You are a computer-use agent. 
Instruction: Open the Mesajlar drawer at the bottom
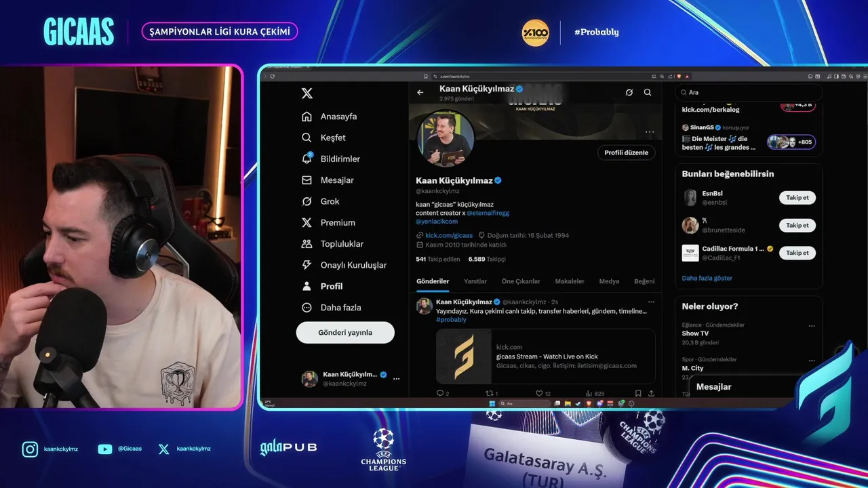743,387
